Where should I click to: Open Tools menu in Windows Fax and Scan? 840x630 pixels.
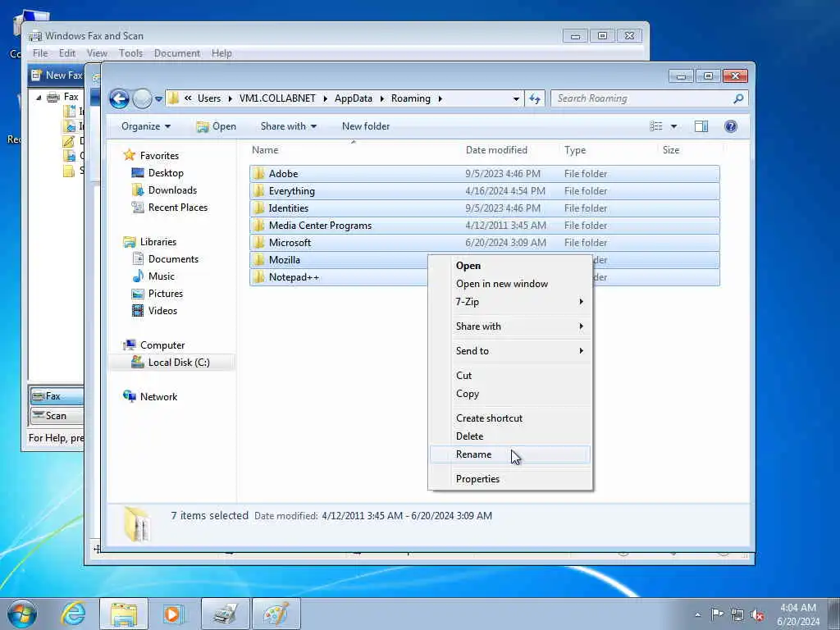pyautogui.click(x=130, y=53)
